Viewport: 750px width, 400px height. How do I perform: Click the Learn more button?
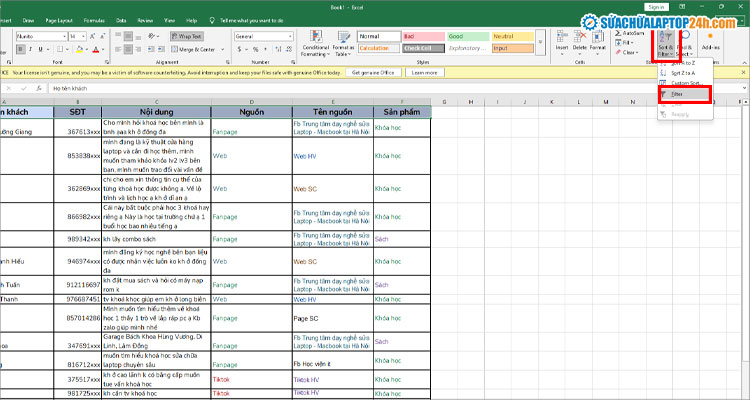click(x=424, y=72)
